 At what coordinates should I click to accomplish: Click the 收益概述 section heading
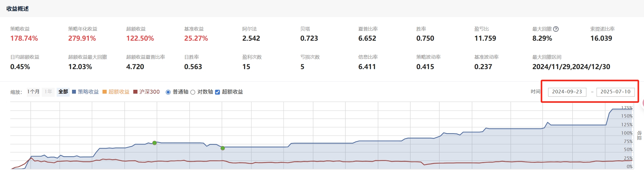[18, 9]
